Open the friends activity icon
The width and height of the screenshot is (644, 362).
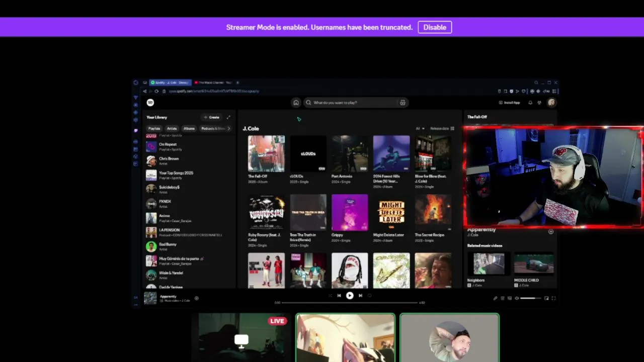click(539, 103)
